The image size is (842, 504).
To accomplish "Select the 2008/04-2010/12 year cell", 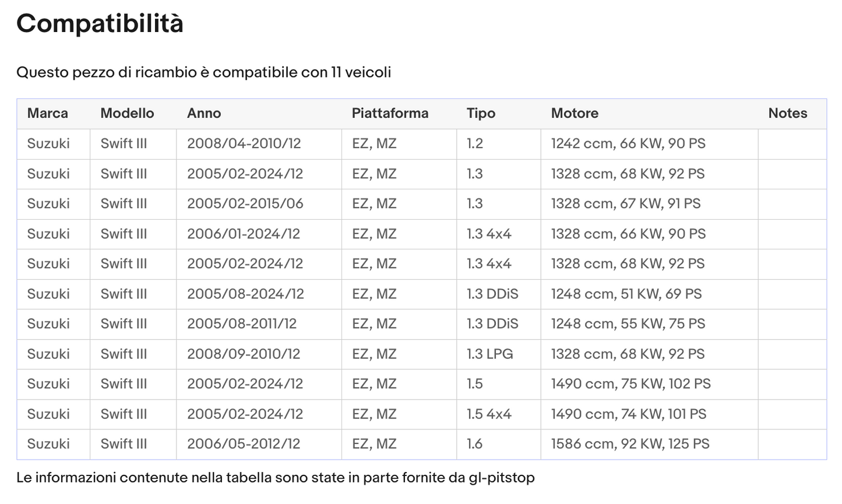I will [244, 144].
